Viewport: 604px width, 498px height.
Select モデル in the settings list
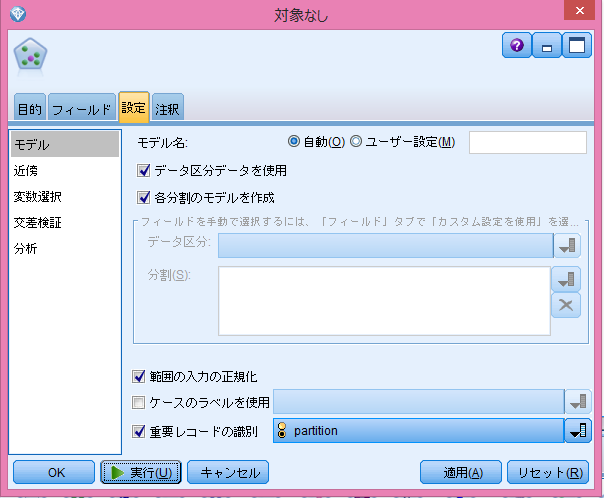click(65, 144)
